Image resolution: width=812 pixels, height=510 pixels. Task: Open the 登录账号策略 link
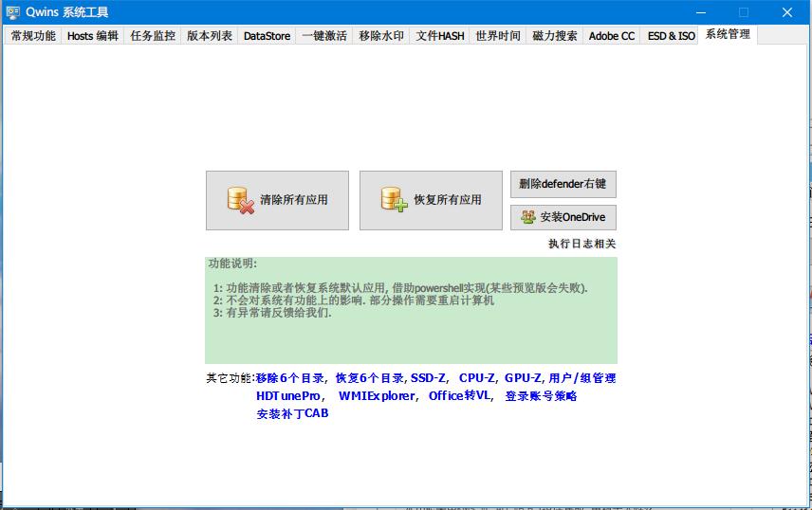pyautogui.click(x=541, y=396)
